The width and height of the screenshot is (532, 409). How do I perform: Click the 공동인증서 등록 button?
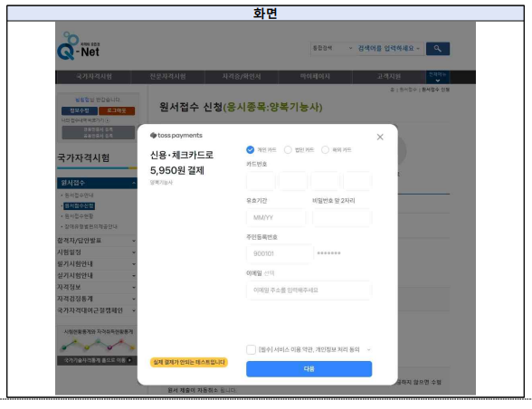coord(98,136)
